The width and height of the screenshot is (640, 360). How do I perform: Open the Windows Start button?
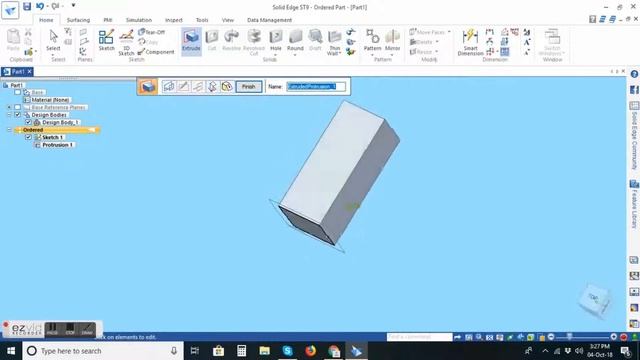[11, 351]
